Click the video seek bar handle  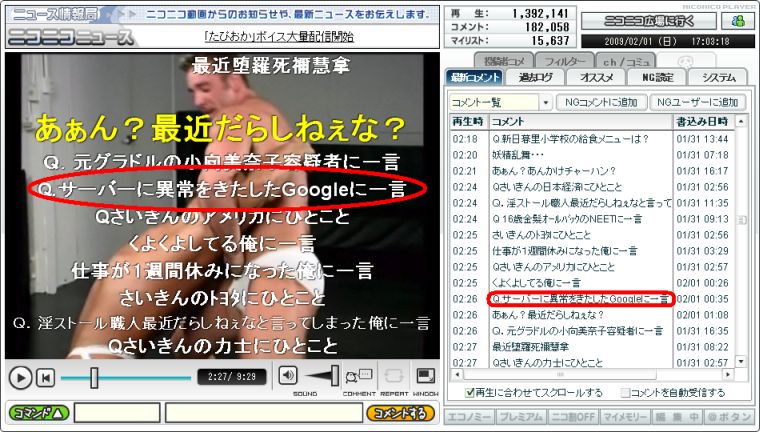[x=94, y=377]
